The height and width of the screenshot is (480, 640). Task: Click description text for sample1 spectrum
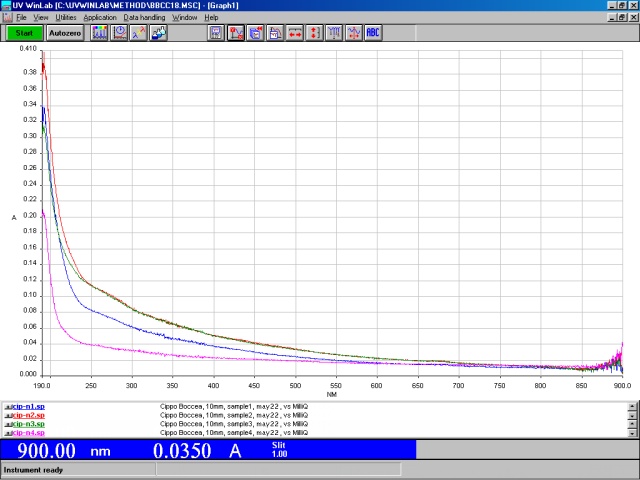(x=234, y=407)
